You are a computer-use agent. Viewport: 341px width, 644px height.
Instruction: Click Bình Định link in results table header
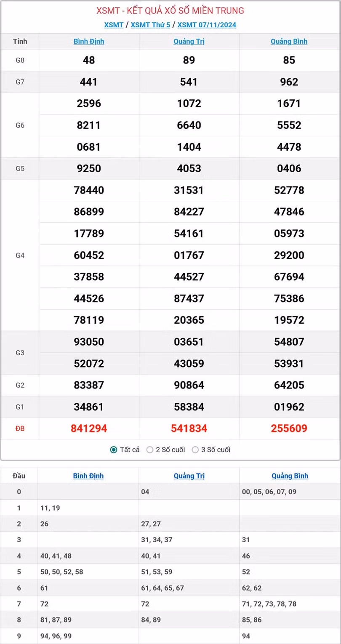click(x=89, y=41)
